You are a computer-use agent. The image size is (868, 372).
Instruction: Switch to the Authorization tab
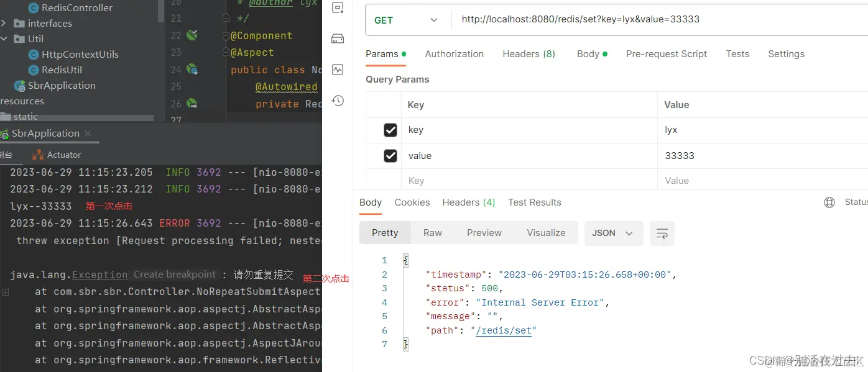click(x=454, y=54)
